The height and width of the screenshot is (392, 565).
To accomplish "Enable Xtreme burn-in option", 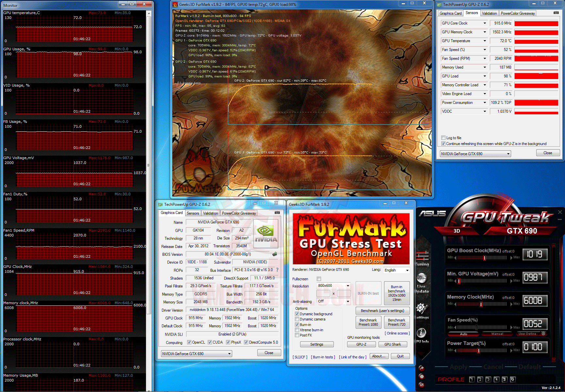I will click(x=297, y=330).
